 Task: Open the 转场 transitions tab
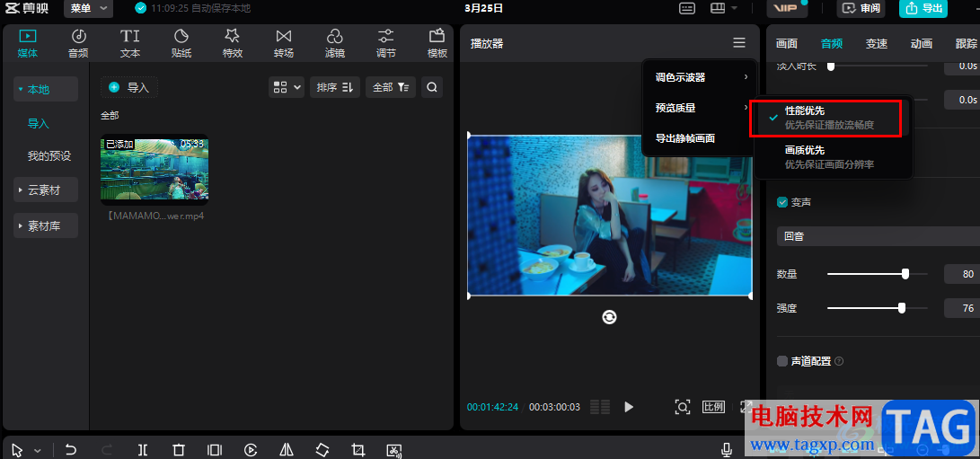click(x=284, y=43)
